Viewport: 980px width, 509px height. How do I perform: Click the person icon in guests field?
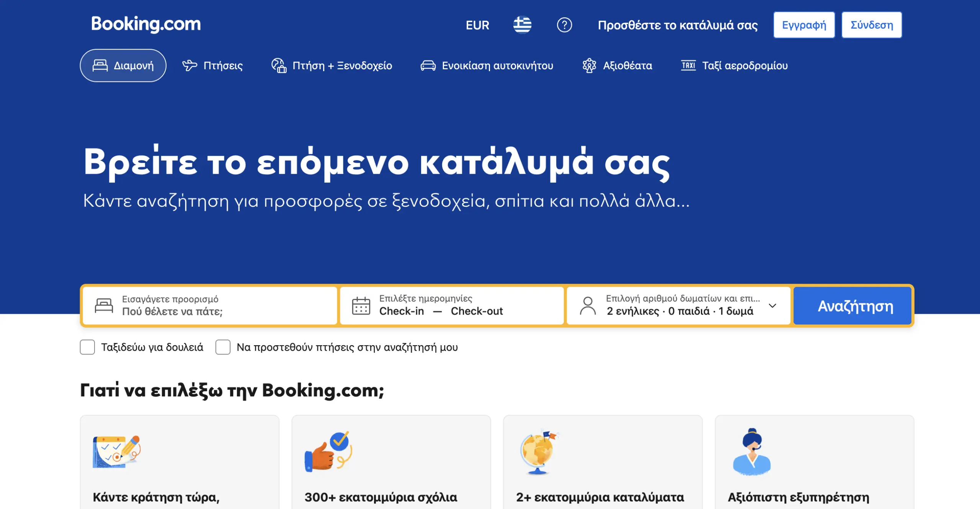pyautogui.click(x=588, y=306)
